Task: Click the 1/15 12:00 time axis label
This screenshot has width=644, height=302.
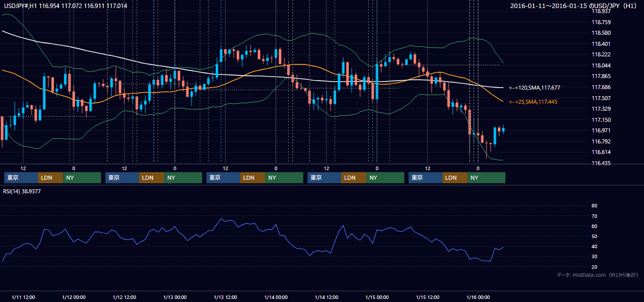Action: (427, 297)
